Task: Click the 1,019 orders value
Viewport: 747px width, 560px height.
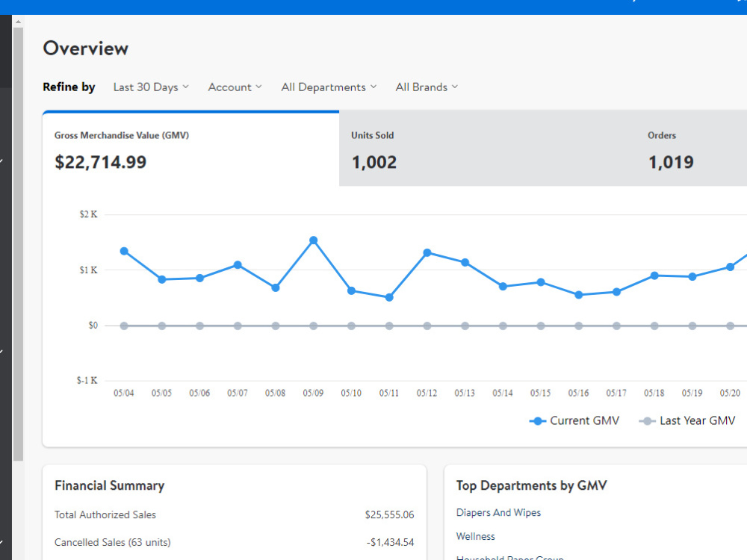Action: tap(672, 162)
